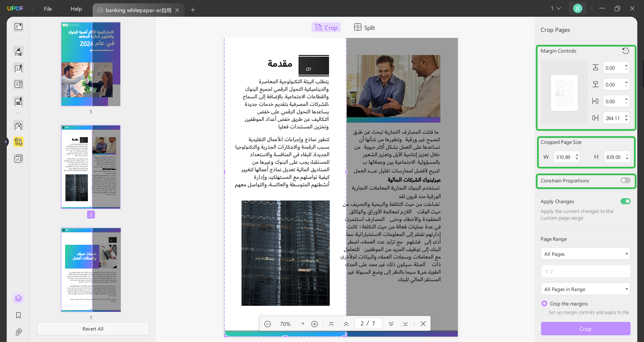644x342 pixels.
Task: Open the Convert/OCR pages icon in sidebar
Action: [x=18, y=126]
